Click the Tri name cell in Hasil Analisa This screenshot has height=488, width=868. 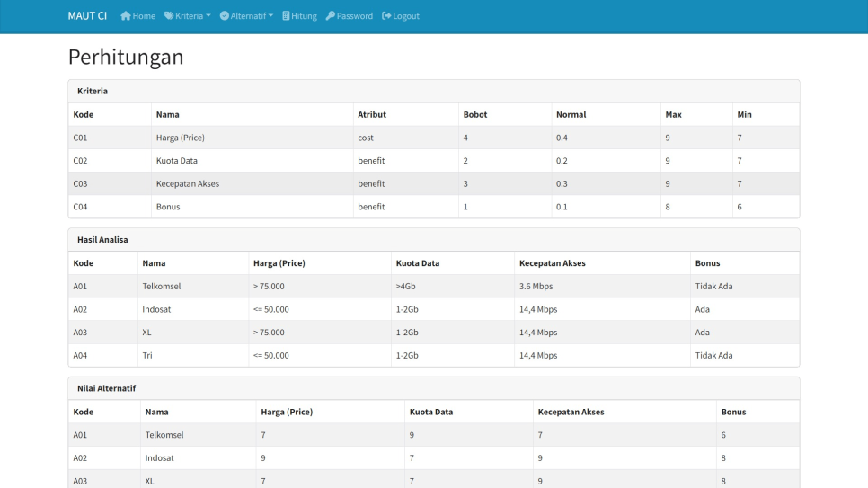click(147, 356)
